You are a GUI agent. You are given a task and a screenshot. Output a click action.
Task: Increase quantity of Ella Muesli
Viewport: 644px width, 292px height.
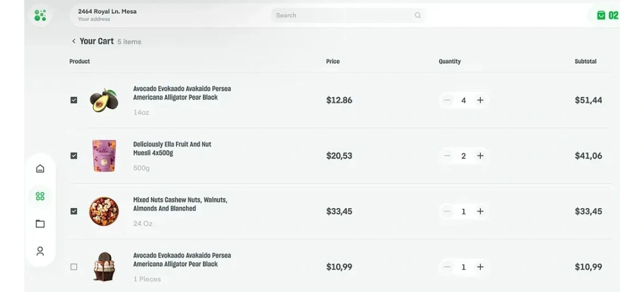point(480,156)
